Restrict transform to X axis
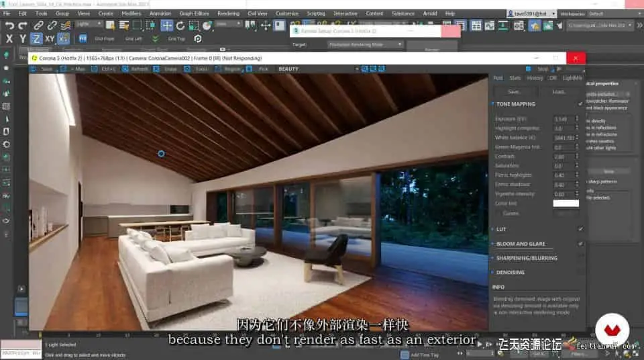Screen dimensions: 644x360 pos(9,39)
